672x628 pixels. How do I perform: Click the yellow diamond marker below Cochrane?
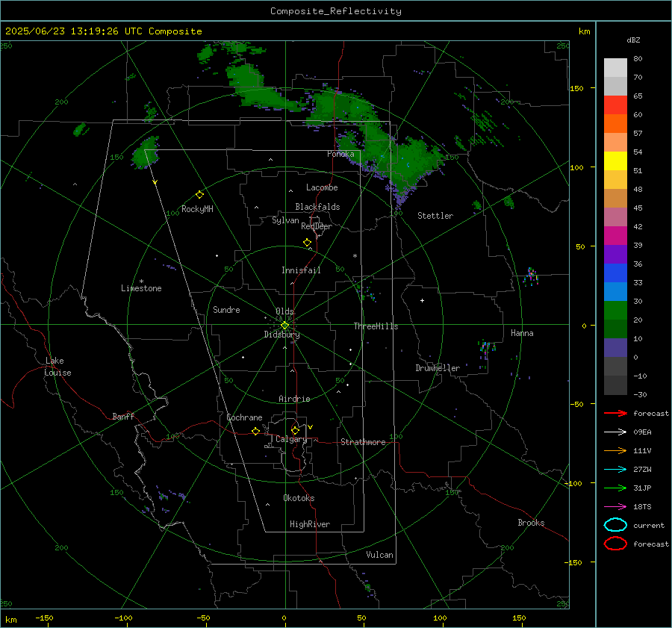pyautogui.click(x=255, y=432)
